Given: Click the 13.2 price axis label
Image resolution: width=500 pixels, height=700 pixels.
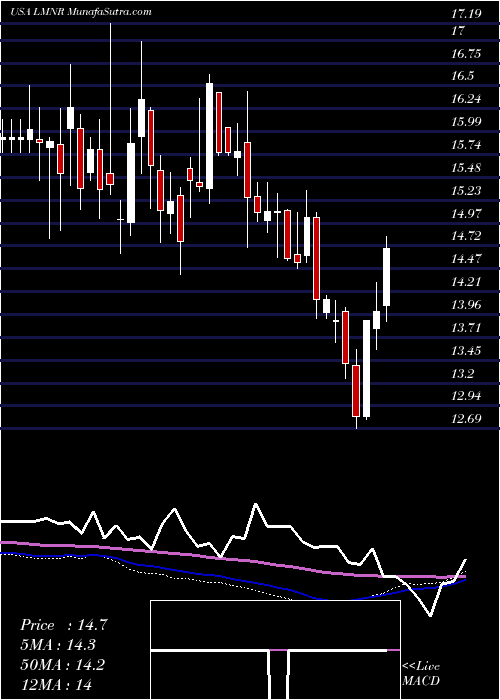Looking at the screenshot, I should pos(462,374).
